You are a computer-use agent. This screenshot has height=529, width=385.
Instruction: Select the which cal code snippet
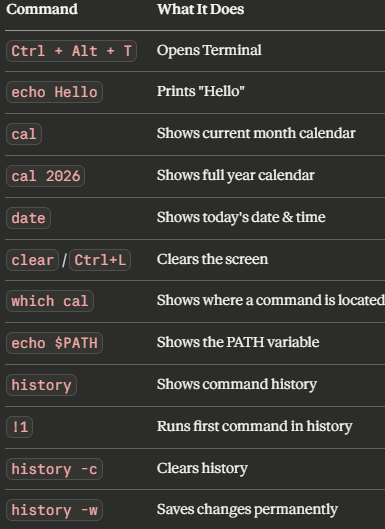(50, 301)
